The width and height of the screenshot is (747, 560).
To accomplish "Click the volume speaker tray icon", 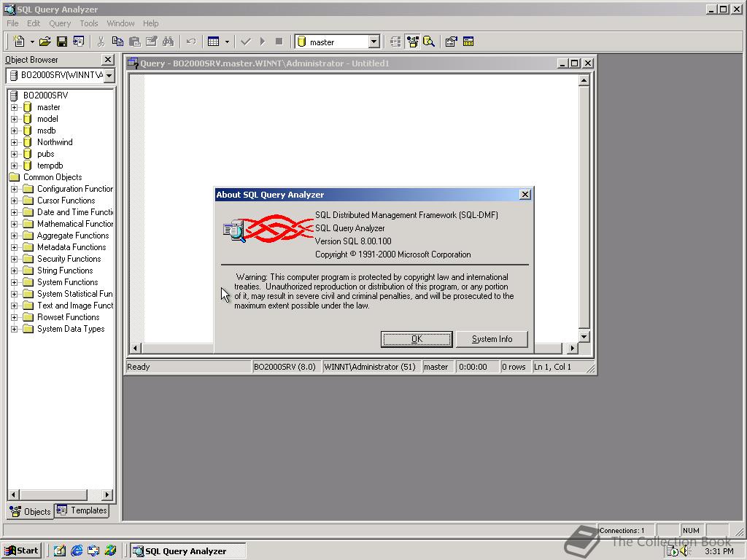I will click(x=686, y=551).
